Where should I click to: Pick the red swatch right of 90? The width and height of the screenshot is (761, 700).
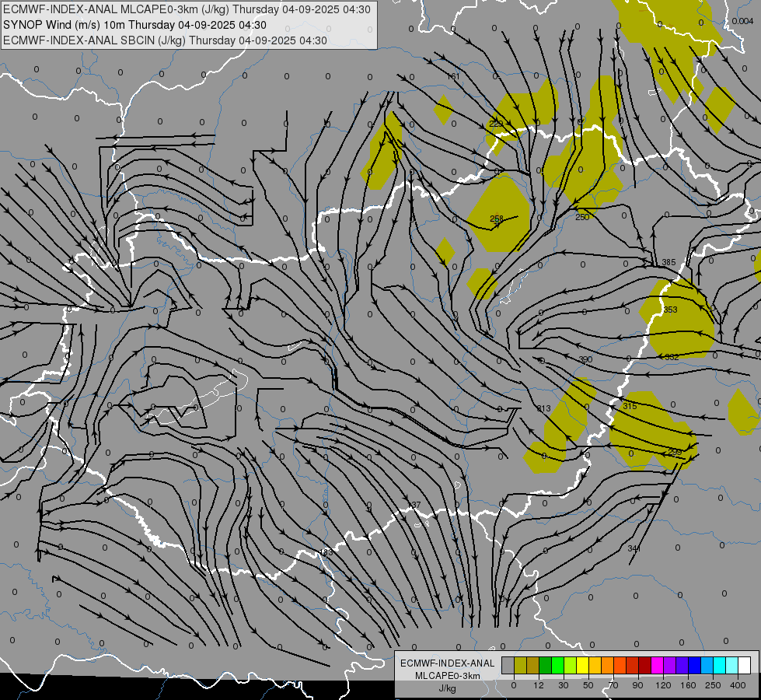click(x=633, y=665)
